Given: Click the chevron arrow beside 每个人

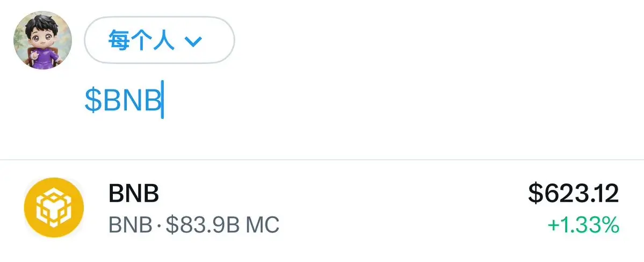Looking at the screenshot, I should [192, 41].
